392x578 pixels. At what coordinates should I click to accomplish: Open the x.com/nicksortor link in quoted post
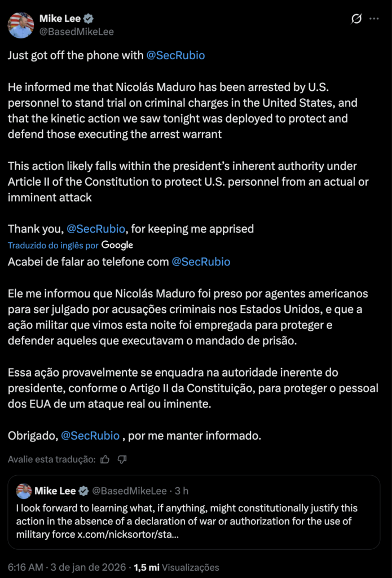tap(128, 534)
